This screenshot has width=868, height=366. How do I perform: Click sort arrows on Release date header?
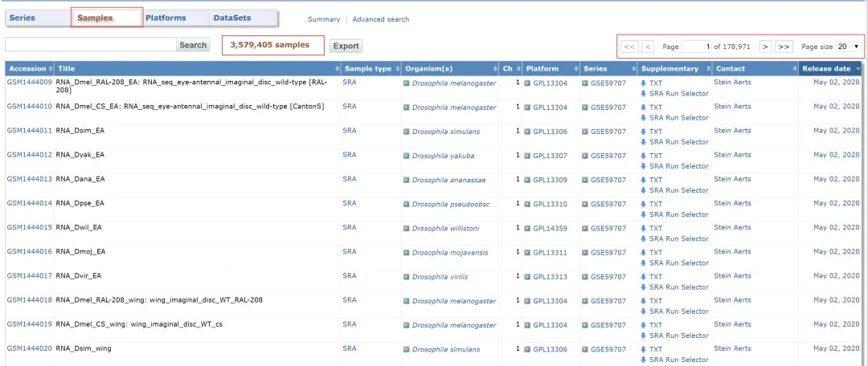point(858,69)
